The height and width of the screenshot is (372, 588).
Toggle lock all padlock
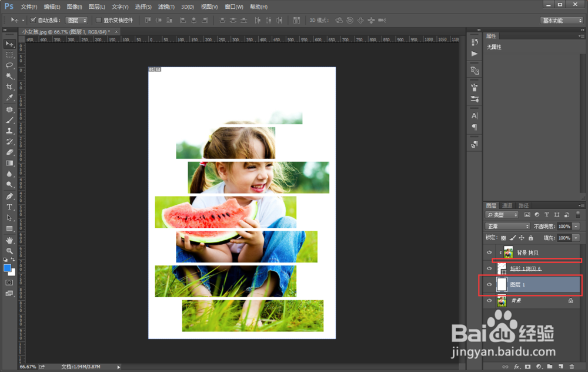pyautogui.click(x=530, y=238)
